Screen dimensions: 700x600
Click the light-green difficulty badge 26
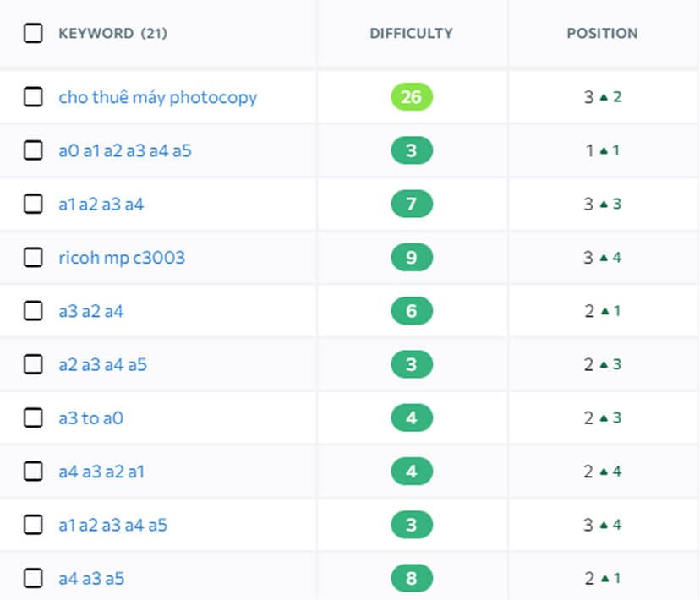click(412, 97)
